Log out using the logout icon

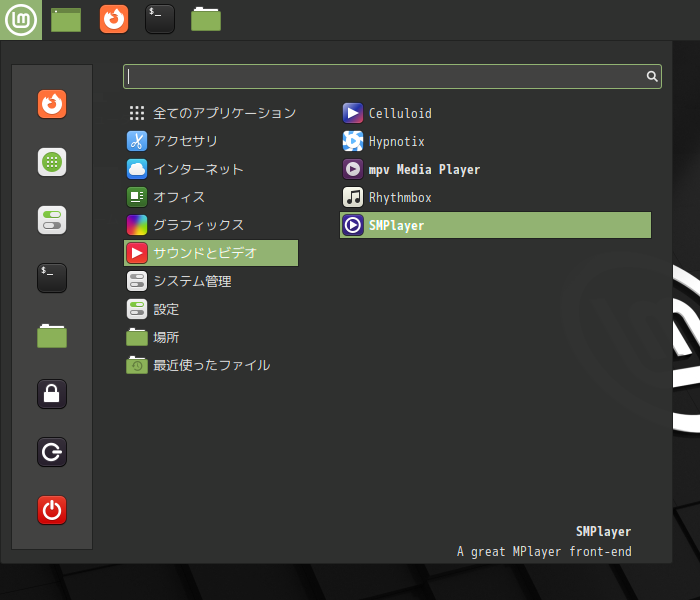click(x=52, y=452)
